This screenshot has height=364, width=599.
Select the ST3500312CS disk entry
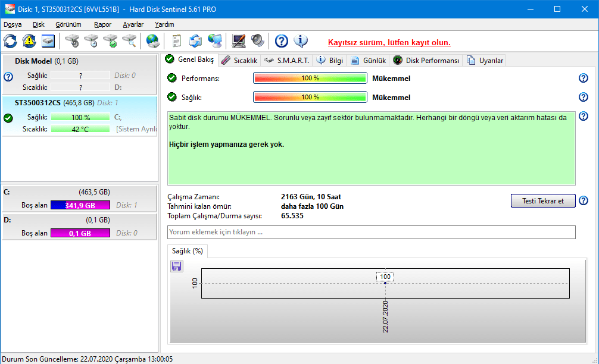click(79, 116)
